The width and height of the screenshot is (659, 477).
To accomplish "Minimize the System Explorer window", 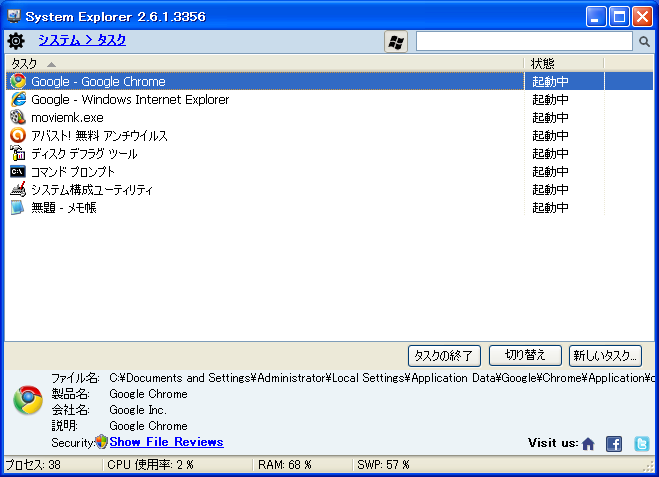I will [x=596, y=17].
